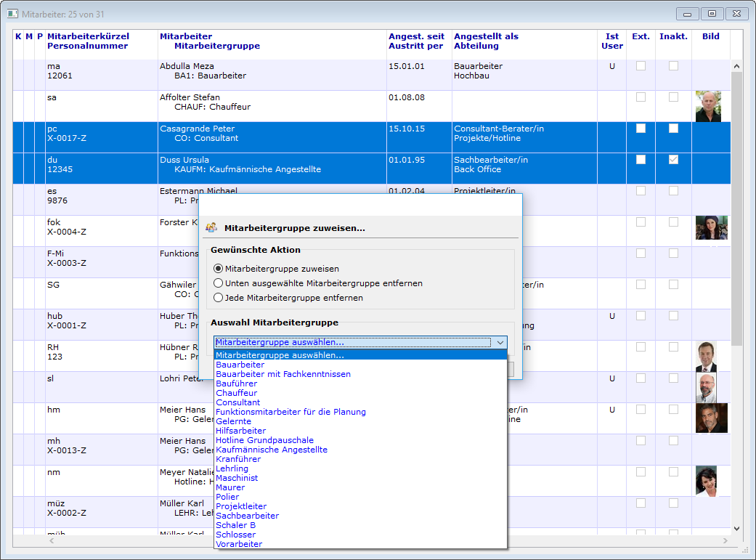Click the vertical scrollbar down arrow

point(736,529)
